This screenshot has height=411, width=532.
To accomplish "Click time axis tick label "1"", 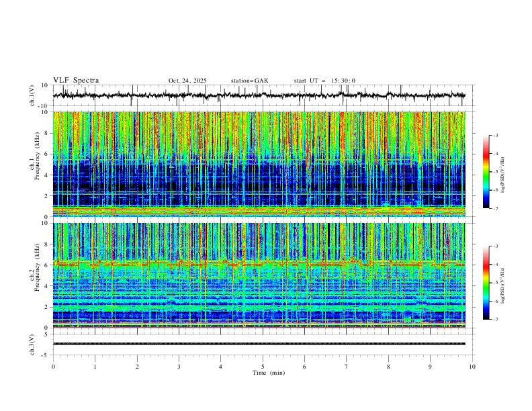I will (x=95, y=367).
